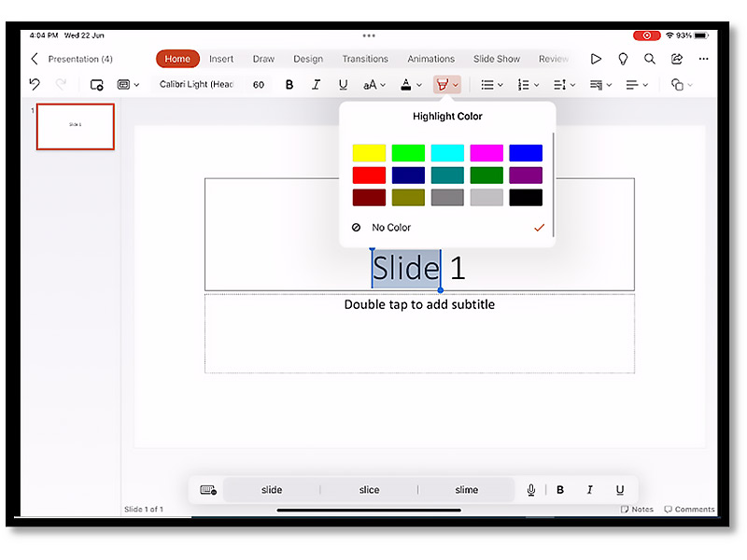Pick the magenta highlight color
This screenshot has width=747, height=560.
click(486, 153)
